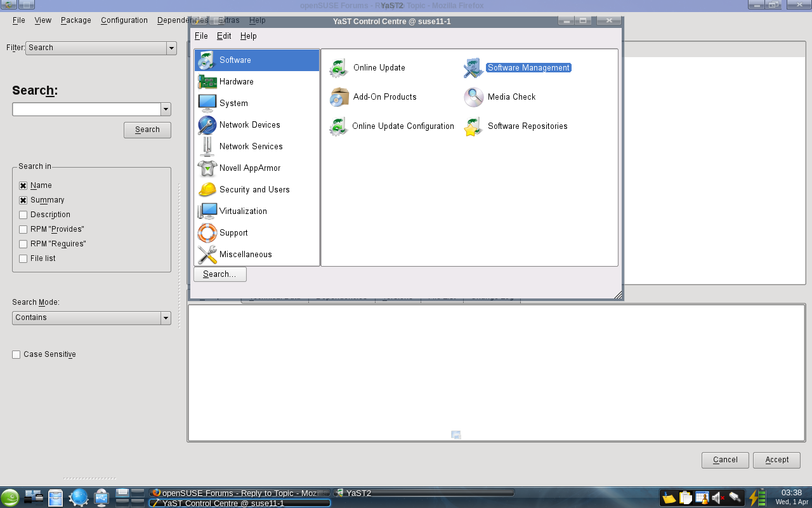The width and height of the screenshot is (812, 508).
Task: Select Security and Users helmet icon
Action: click(207, 189)
